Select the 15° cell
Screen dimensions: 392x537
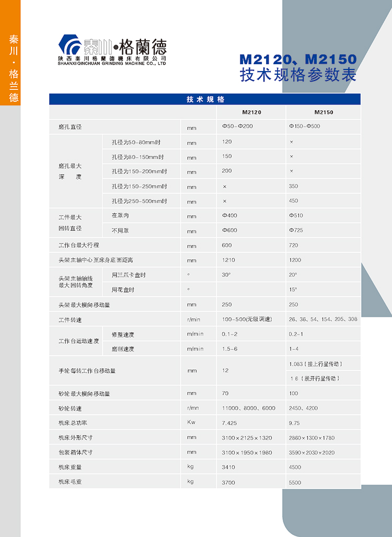point(293,289)
